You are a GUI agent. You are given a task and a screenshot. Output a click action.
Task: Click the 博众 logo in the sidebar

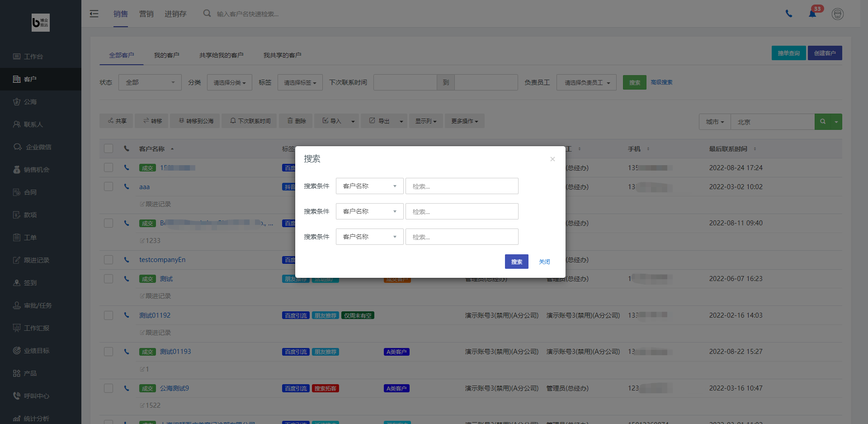click(41, 23)
